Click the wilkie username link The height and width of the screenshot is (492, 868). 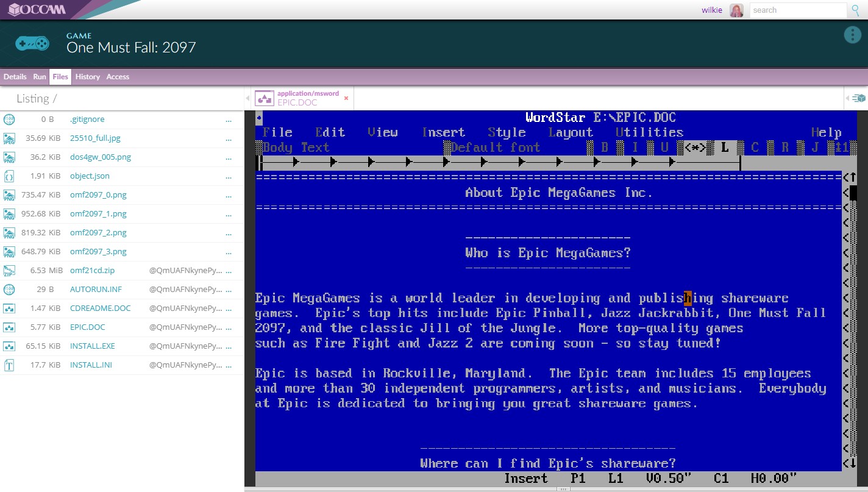(712, 10)
